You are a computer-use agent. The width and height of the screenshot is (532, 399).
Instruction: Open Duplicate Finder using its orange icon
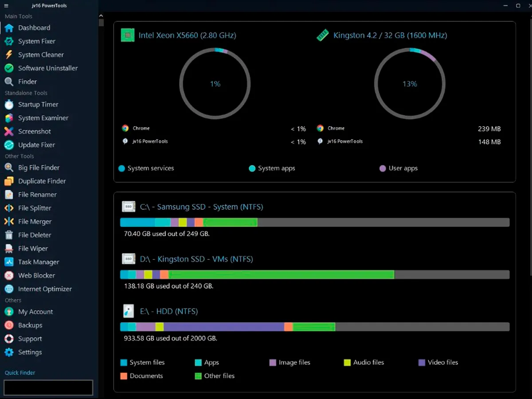(x=9, y=181)
